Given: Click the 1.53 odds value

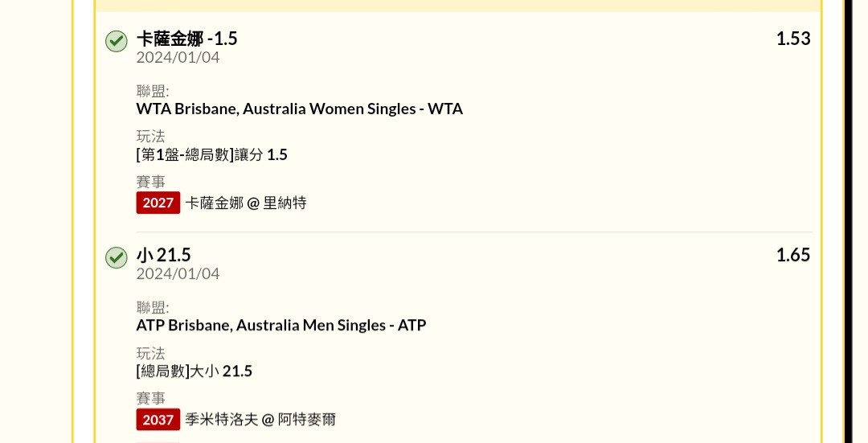Looking at the screenshot, I should pyautogui.click(x=792, y=39).
